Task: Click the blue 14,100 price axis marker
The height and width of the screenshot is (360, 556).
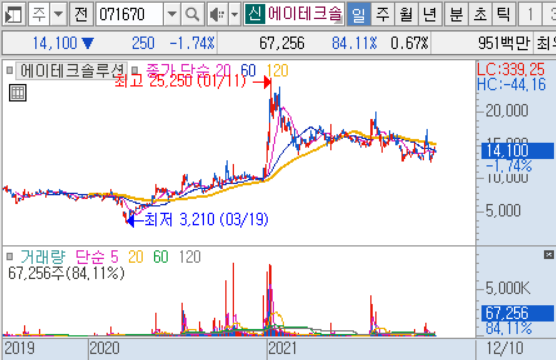Action: point(517,151)
